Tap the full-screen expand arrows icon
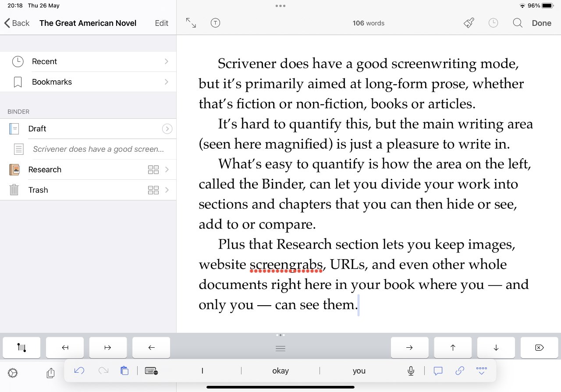 (191, 23)
